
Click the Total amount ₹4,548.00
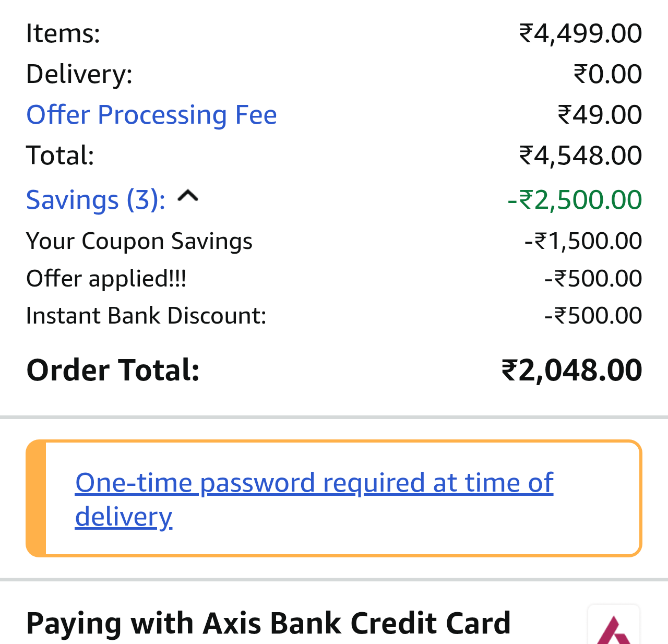point(580,156)
